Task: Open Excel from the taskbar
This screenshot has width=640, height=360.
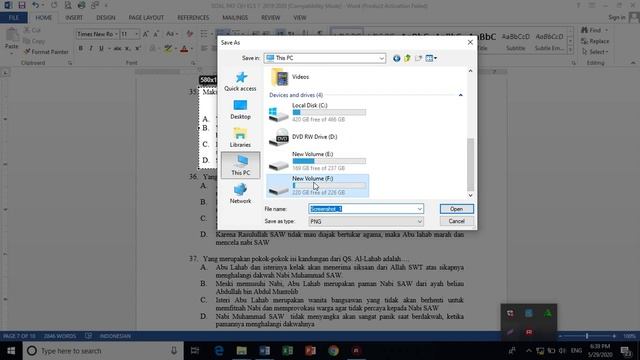Action: [287, 351]
